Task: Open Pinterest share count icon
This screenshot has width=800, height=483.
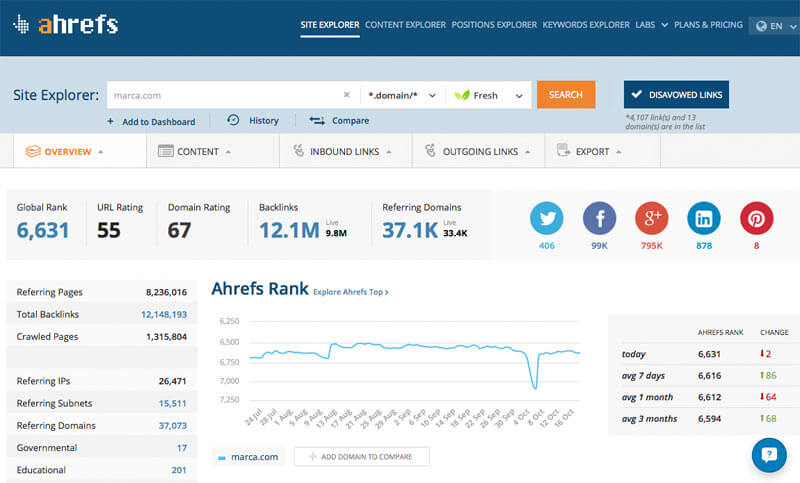Action: (757, 218)
